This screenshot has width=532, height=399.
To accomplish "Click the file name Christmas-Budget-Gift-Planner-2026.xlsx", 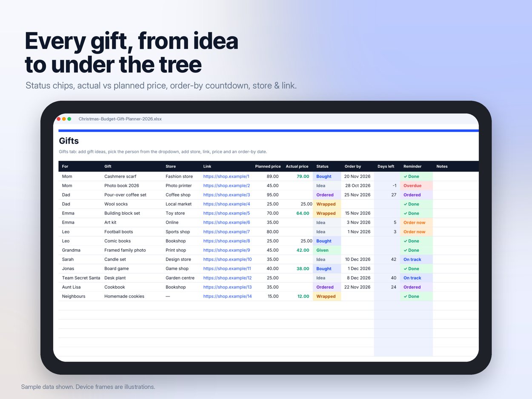I will tap(120, 119).
